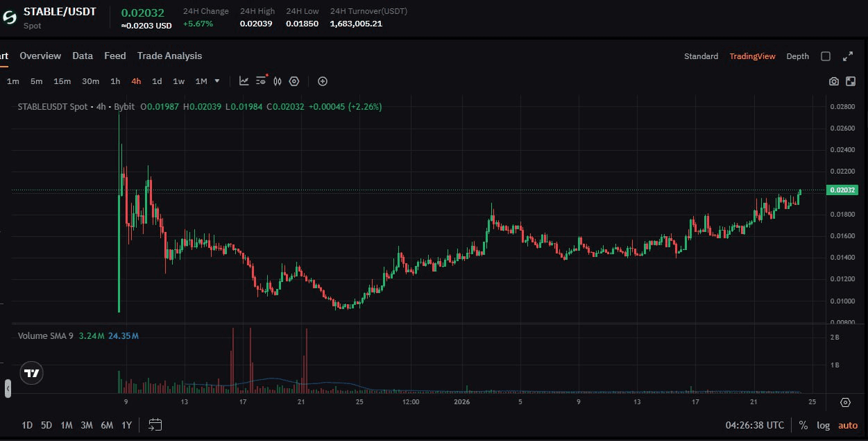The image size is (868, 441).
Task: Toggle percent scale on price axis
Action: point(802,424)
